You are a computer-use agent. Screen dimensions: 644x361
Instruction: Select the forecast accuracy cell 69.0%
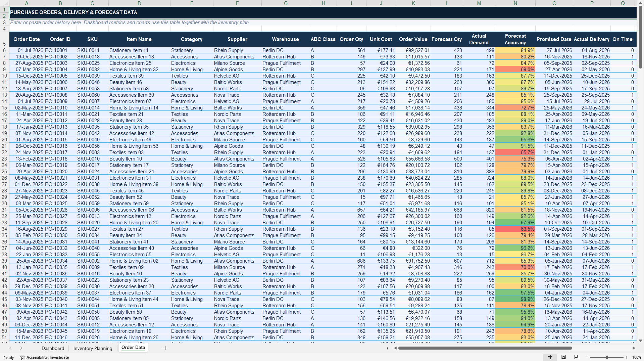point(515,70)
